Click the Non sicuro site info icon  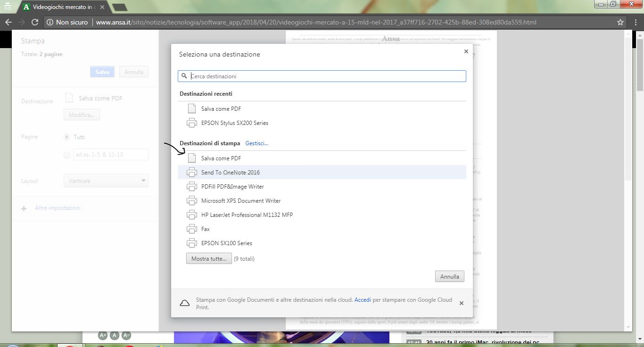(50, 22)
